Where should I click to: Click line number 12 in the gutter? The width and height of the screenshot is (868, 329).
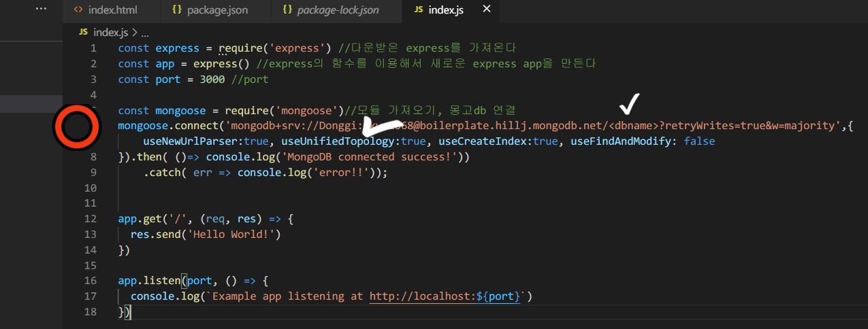(x=91, y=219)
